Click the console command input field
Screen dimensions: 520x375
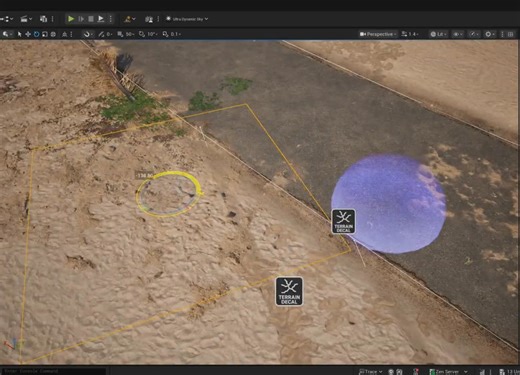[x=53, y=371]
